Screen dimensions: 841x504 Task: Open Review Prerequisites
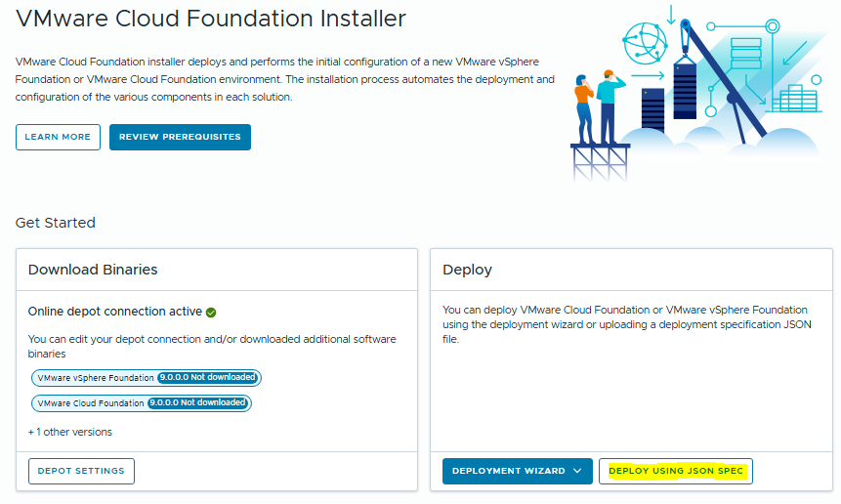(x=180, y=137)
